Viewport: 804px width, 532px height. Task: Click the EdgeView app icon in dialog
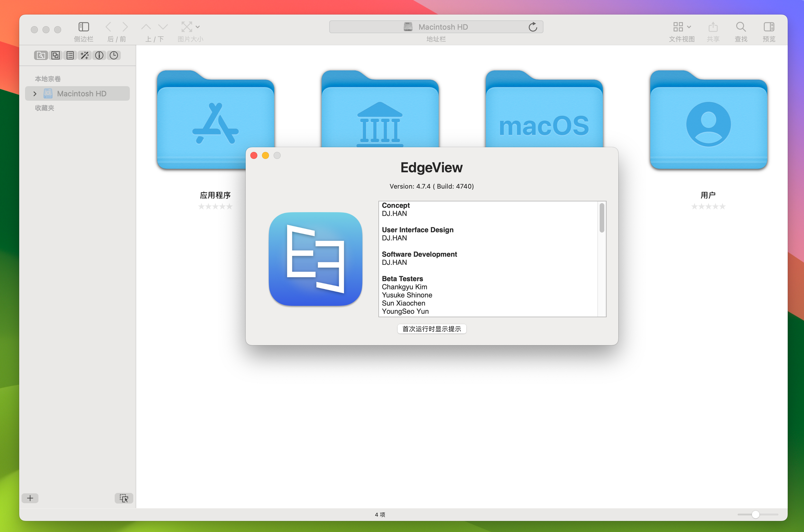click(x=315, y=259)
